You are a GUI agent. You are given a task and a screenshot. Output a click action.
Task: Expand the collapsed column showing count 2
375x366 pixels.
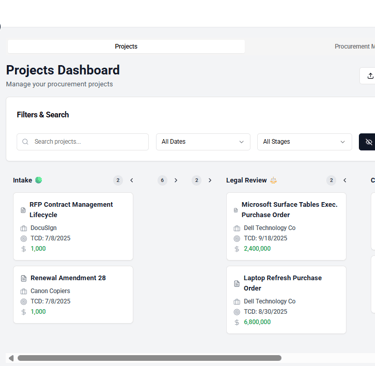pyautogui.click(x=210, y=180)
